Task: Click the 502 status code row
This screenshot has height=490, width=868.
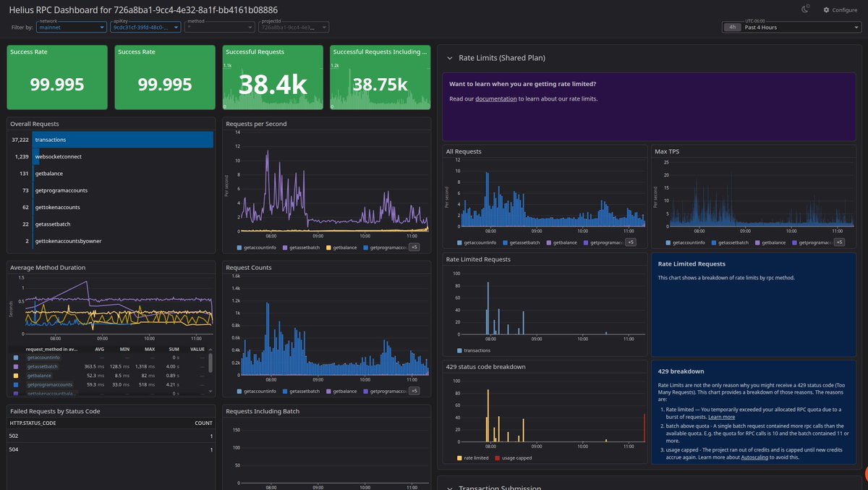Action: pos(111,436)
